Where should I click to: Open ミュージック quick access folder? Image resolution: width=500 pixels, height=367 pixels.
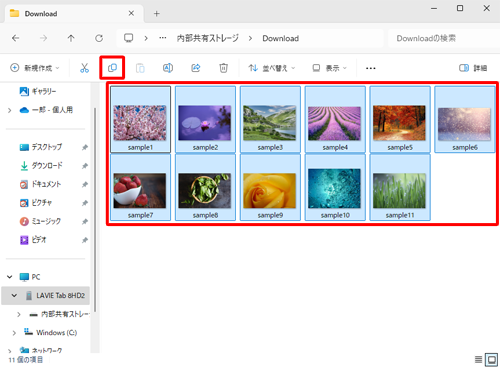40,221
